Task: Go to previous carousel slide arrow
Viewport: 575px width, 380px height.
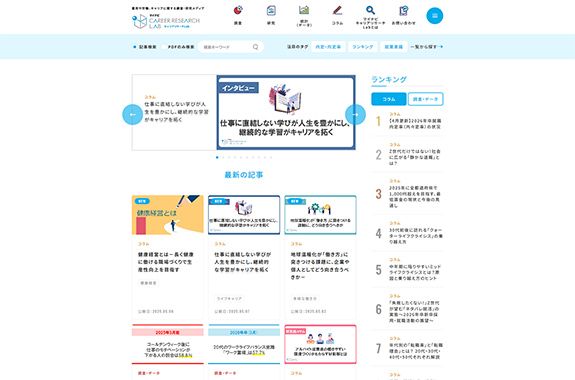Action: [132, 115]
